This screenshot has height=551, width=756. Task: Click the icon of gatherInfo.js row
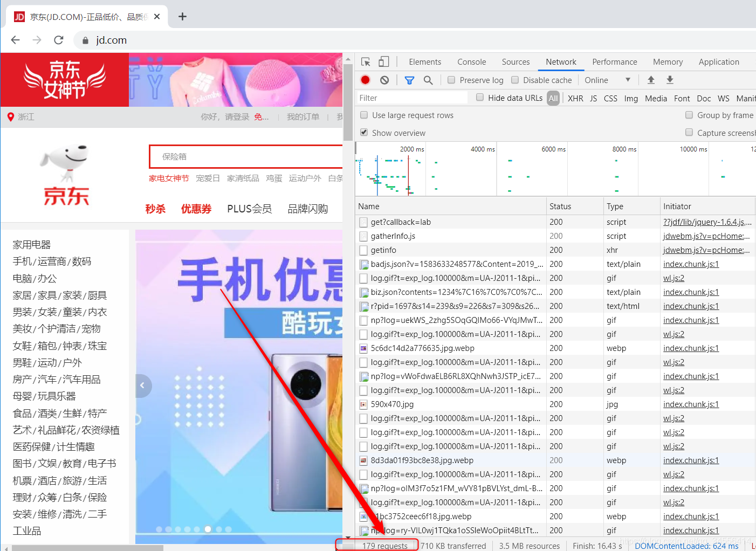(363, 236)
